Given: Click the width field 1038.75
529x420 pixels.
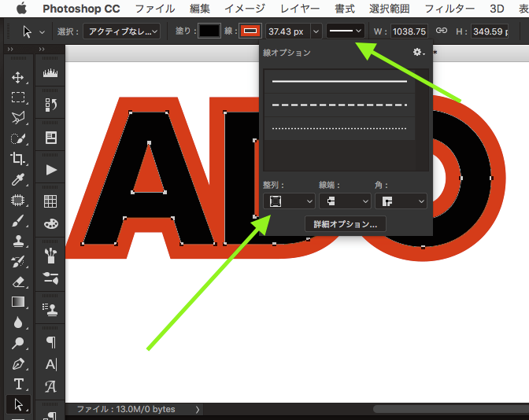Looking at the screenshot, I should tap(409, 31).
